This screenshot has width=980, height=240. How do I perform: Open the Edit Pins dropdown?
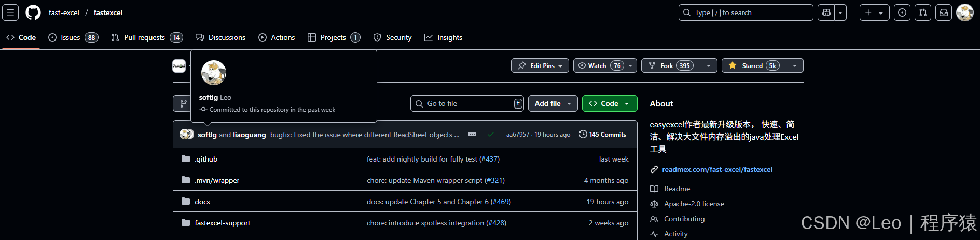tap(540, 65)
